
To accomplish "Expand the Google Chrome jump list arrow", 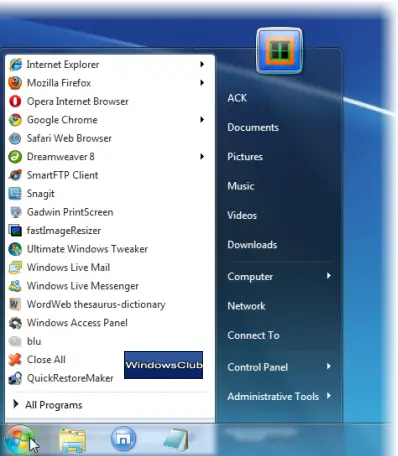I will pyautogui.click(x=202, y=119).
